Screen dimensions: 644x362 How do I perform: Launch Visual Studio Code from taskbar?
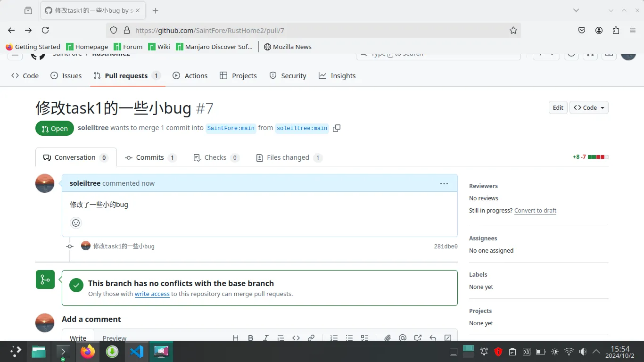(x=137, y=352)
